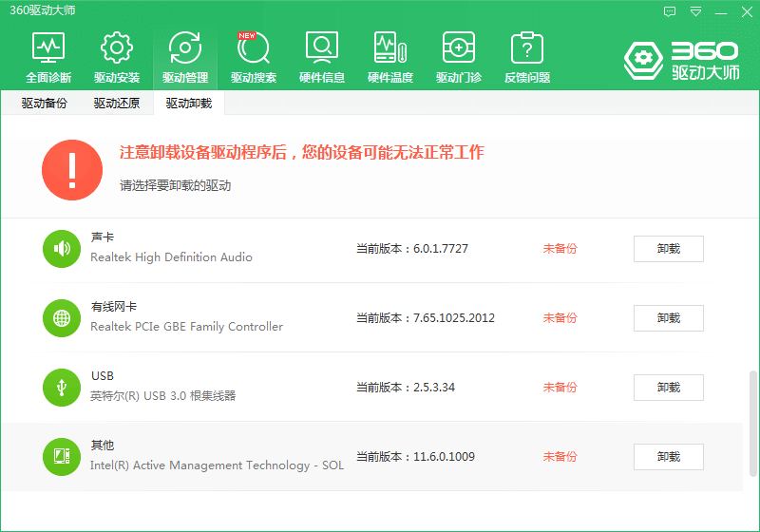Click the 有线网卡 network globe icon

point(62,318)
